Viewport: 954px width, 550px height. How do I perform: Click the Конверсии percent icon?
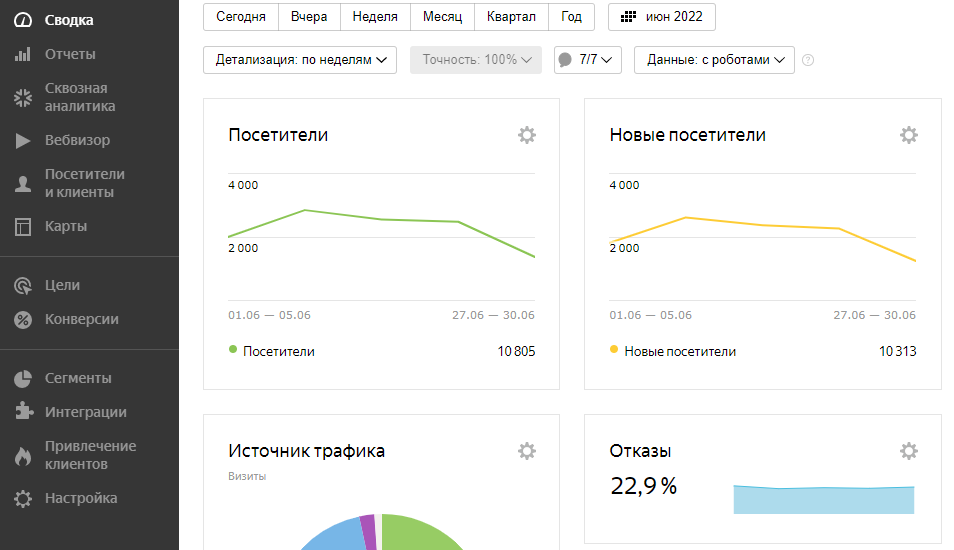pyautogui.click(x=23, y=319)
